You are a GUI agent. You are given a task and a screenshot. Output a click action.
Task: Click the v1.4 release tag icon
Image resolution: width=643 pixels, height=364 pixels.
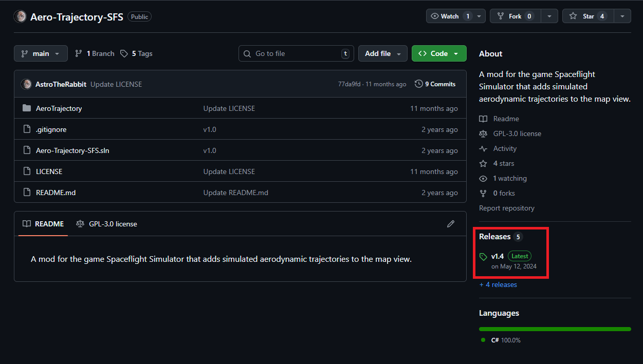pyautogui.click(x=483, y=257)
